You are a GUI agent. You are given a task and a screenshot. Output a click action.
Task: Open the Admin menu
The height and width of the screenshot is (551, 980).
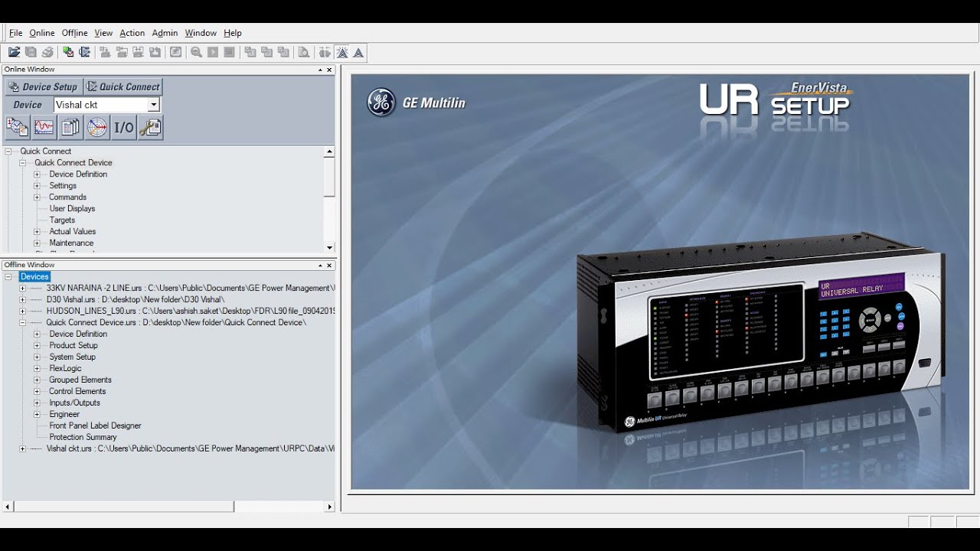click(165, 33)
